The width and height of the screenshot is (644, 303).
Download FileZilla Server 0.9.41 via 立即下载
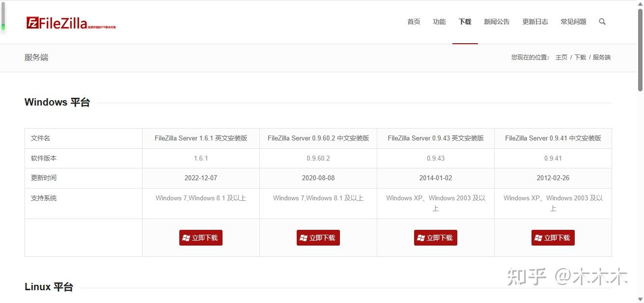(x=553, y=238)
